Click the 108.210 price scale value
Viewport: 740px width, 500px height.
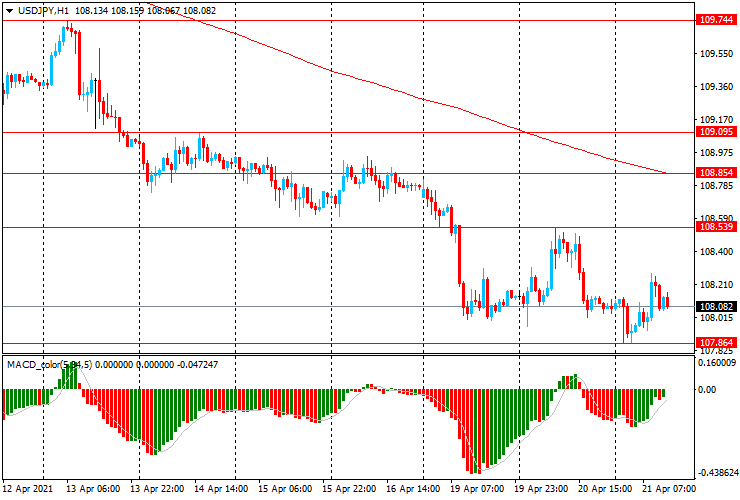(716, 285)
